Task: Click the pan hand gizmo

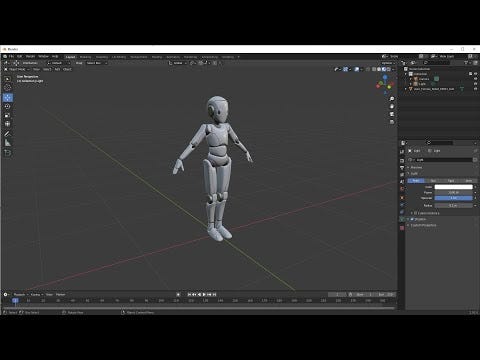Action: point(392,107)
